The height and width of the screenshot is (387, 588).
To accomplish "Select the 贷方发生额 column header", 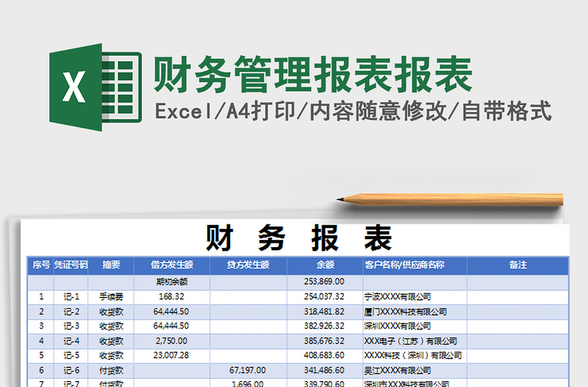I will [248, 265].
